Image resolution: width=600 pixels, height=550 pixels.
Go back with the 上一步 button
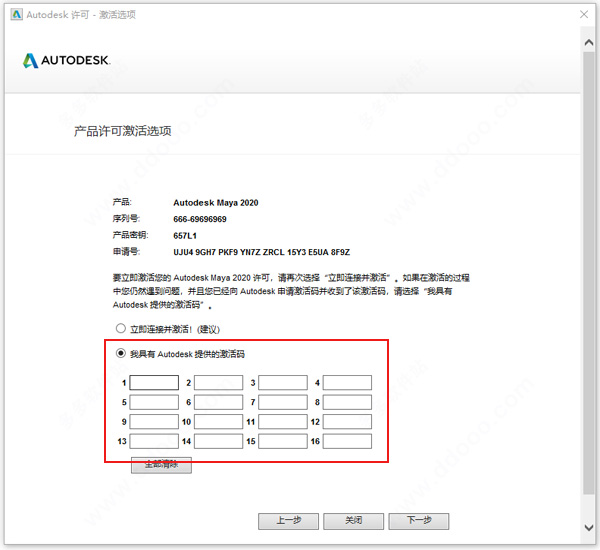tap(289, 521)
